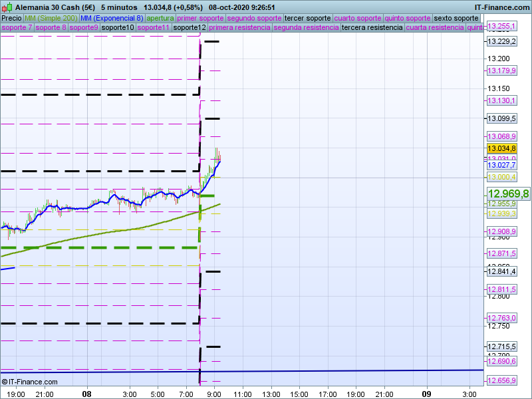Select the primera resistencia label
The image size is (532, 399).
pyautogui.click(x=239, y=28)
